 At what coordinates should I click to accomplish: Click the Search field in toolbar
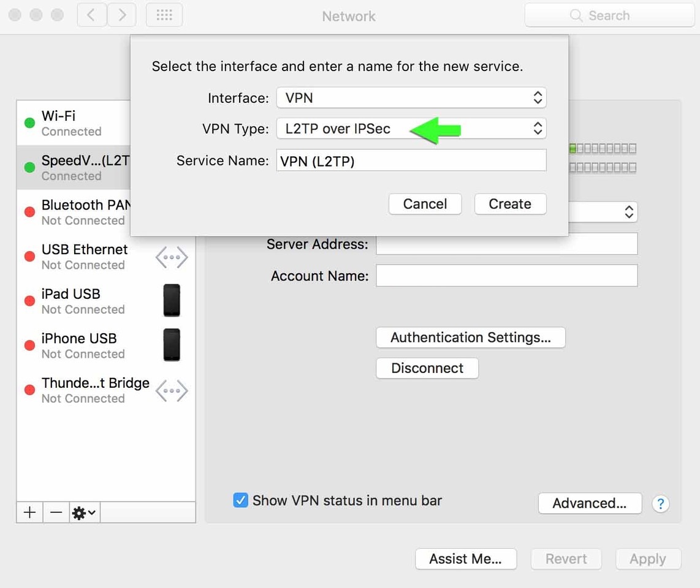tap(609, 16)
